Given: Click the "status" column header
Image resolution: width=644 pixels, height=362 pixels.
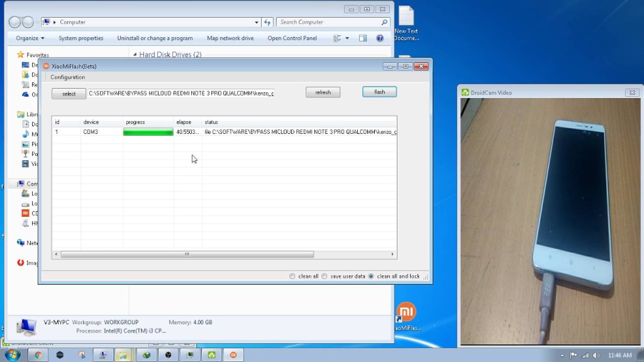Looking at the screenshot, I should [299, 122].
